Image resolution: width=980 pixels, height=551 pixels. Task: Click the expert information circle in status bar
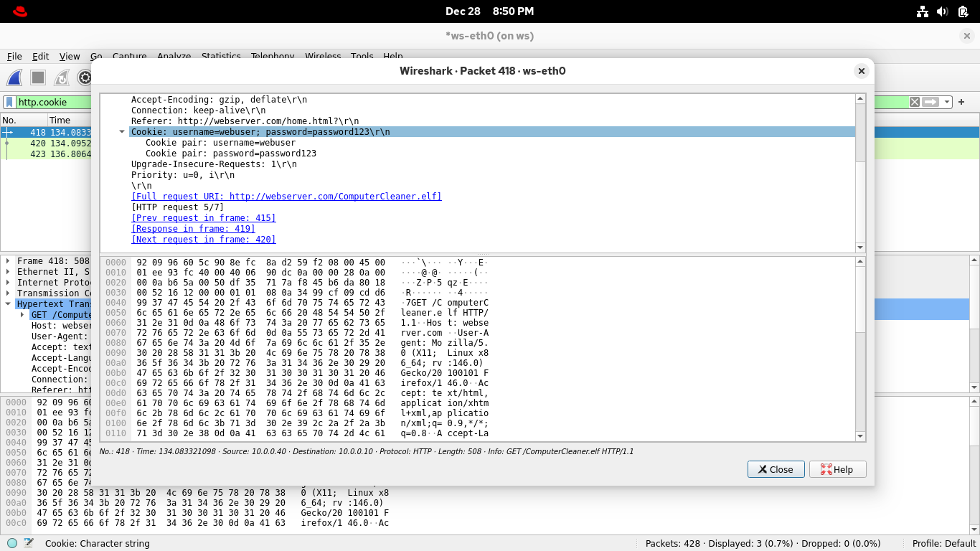tap(12, 543)
